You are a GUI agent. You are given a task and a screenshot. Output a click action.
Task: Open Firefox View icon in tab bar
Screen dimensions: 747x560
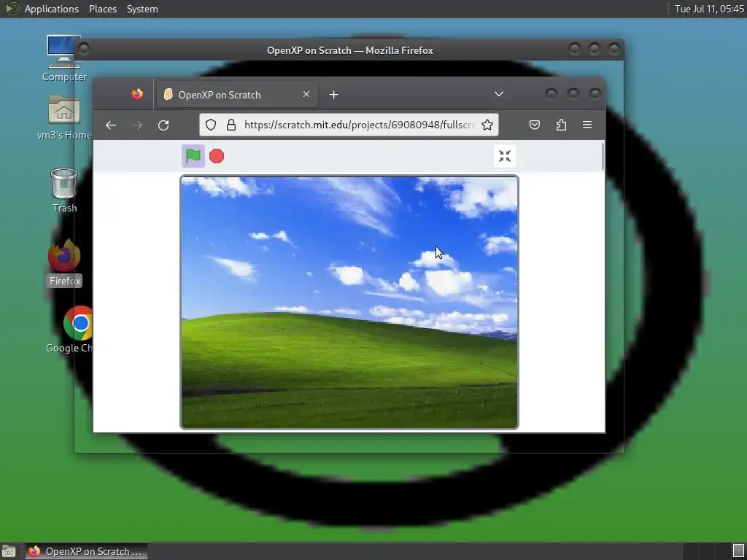point(137,94)
